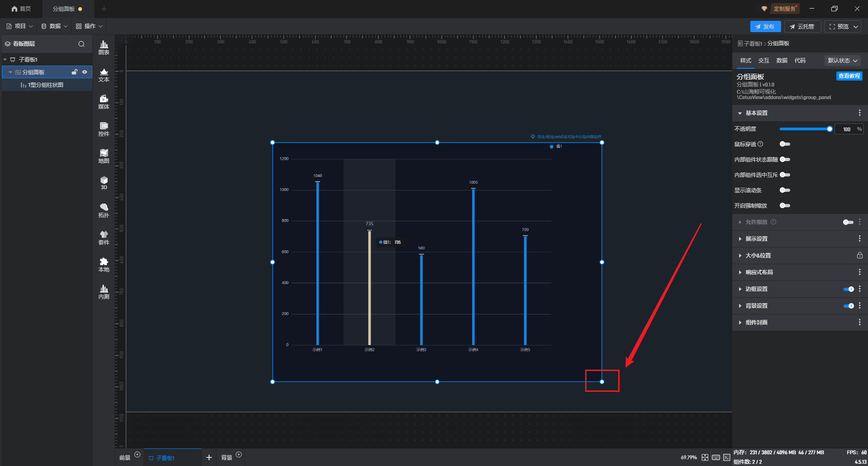868x466 pixels.
Task: Click the 地图 map components icon
Action: [104, 156]
